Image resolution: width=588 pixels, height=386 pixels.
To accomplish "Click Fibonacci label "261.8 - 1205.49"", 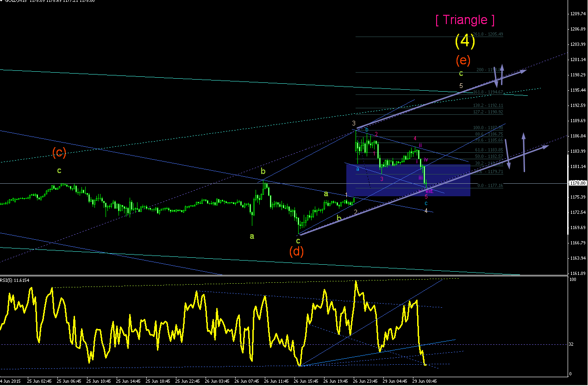I will point(488,34).
